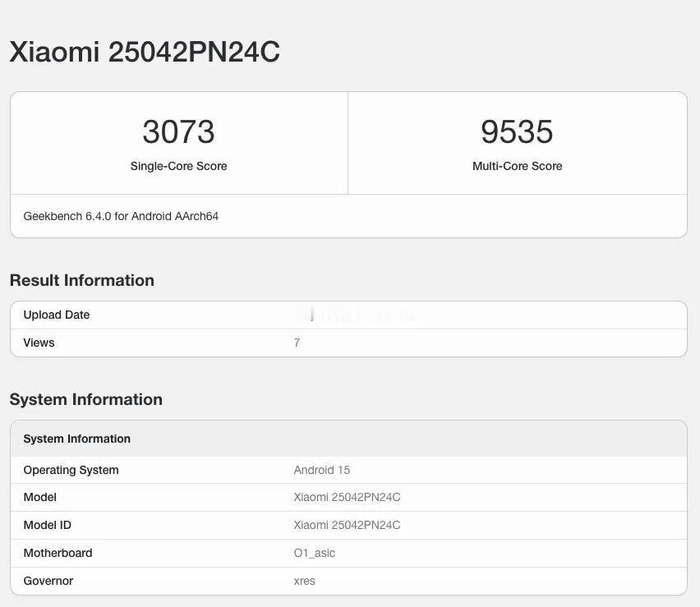Click the Model value Xiaomi 25042PN24C
Image resolution: width=700 pixels, height=607 pixels.
pyautogui.click(x=348, y=497)
